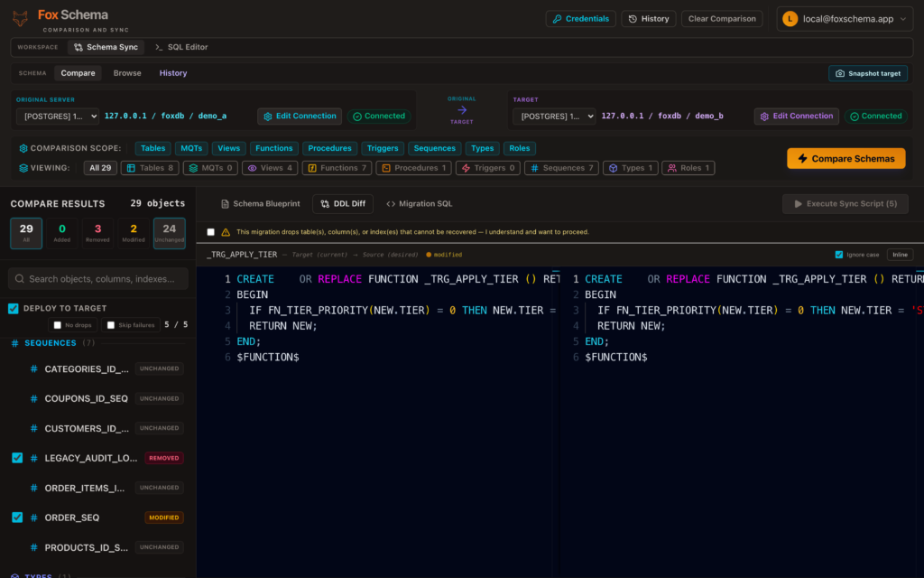Screen dimensions: 924x578
Task: Filter view by Functions 7
Action: click(337, 168)
